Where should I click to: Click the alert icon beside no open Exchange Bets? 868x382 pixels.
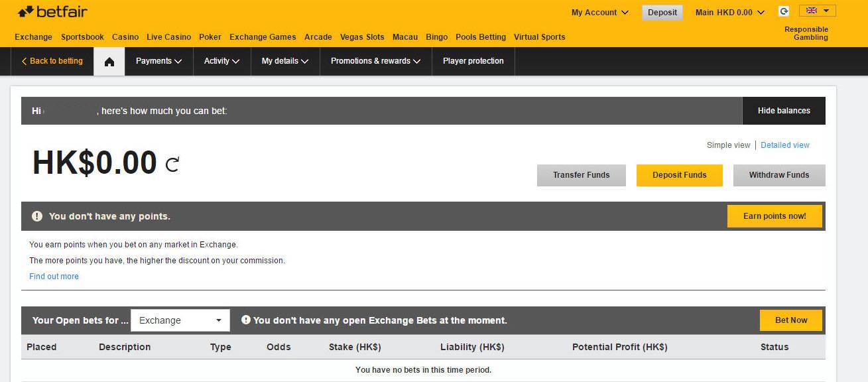[246, 320]
